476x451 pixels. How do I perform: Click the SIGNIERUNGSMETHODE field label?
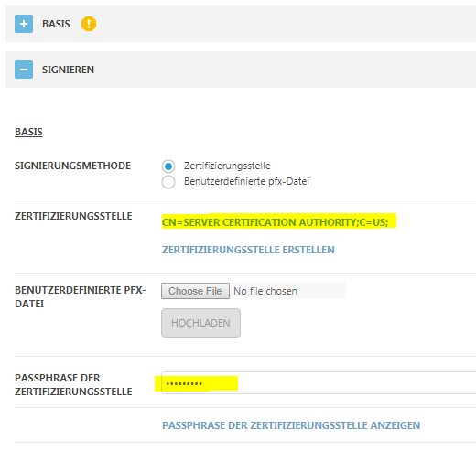coord(72,166)
